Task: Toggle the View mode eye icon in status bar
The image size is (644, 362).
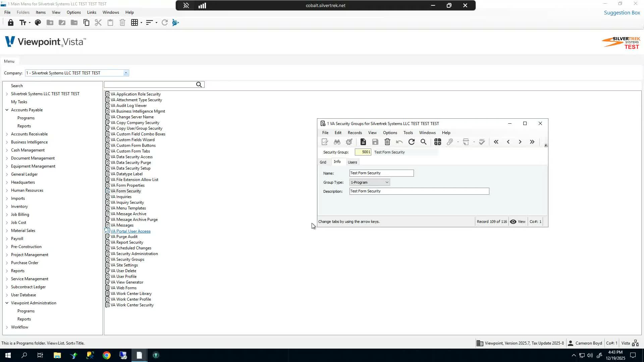Action: tap(513, 222)
